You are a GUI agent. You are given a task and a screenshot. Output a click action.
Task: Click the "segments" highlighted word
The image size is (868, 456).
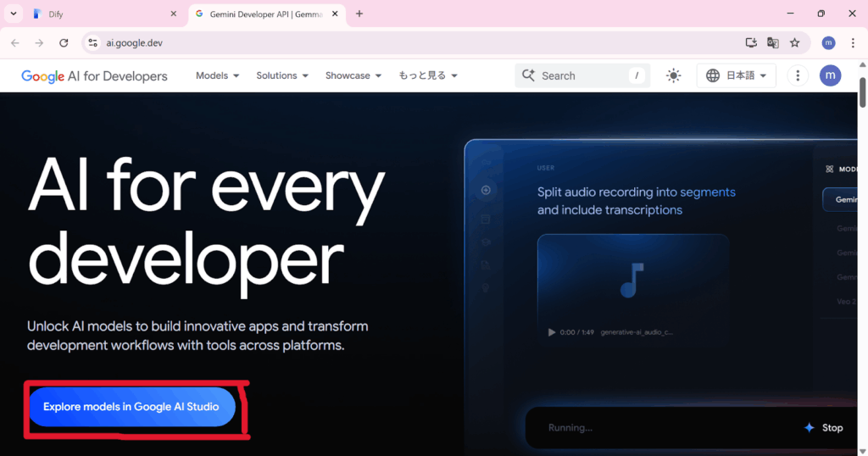click(708, 192)
